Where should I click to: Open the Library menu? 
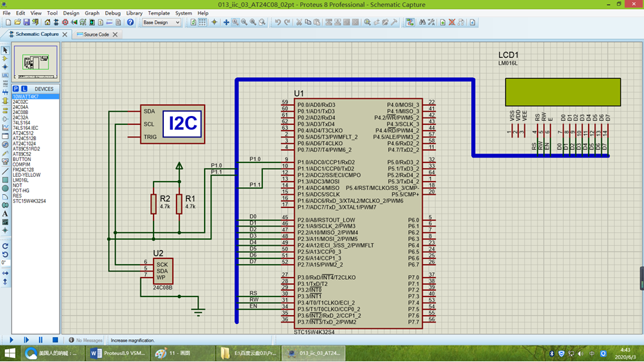coord(134,13)
